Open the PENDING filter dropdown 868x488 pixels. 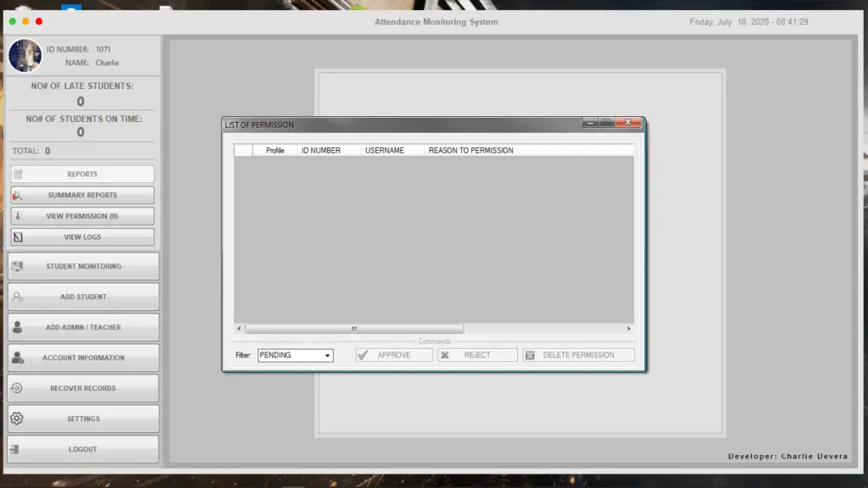tap(295, 355)
